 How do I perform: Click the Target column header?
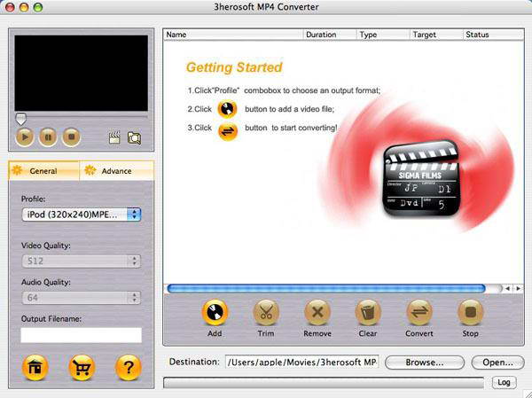436,35
